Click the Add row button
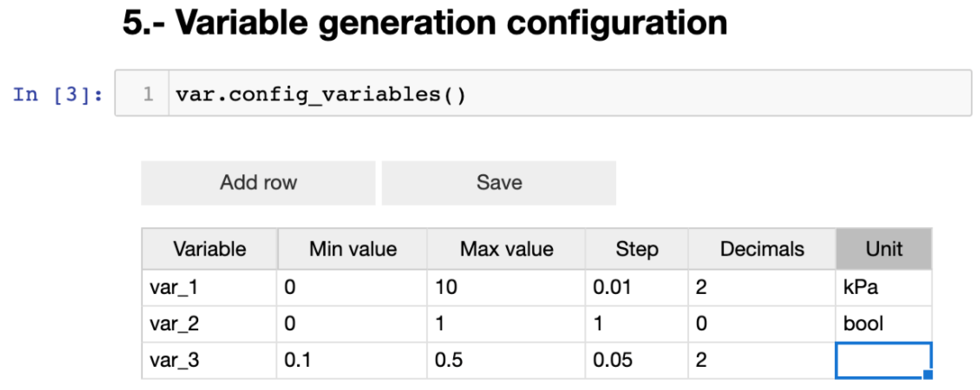 coord(258,183)
